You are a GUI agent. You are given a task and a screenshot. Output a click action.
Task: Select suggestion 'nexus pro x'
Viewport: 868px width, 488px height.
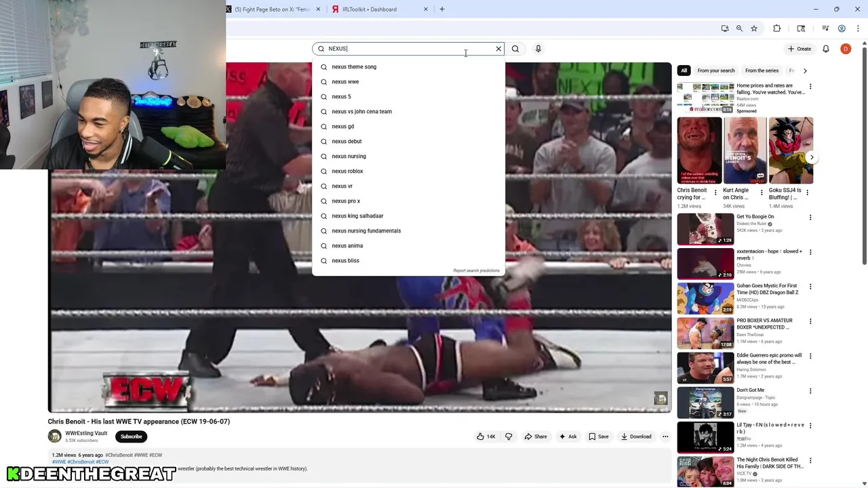pos(408,201)
